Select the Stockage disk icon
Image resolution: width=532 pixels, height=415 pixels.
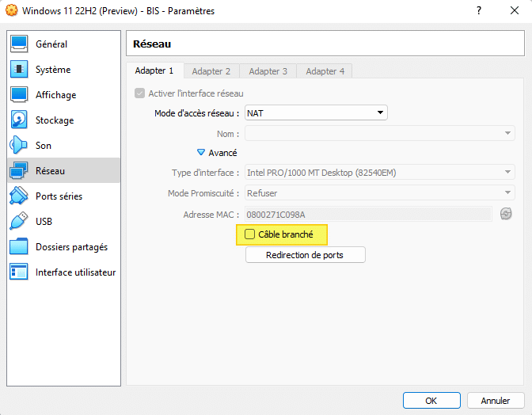point(19,120)
